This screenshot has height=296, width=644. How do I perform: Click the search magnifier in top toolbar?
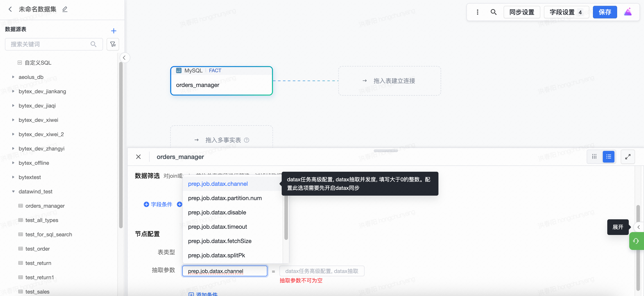point(493,12)
